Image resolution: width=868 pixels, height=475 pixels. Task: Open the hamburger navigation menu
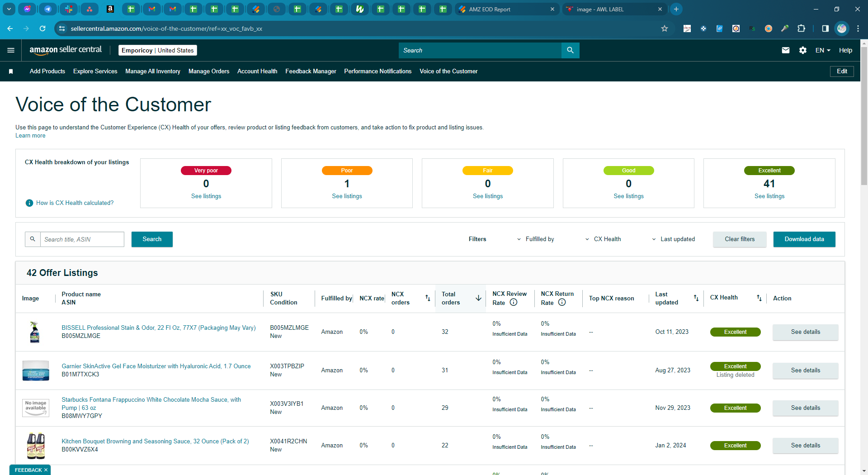click(11, 50)
